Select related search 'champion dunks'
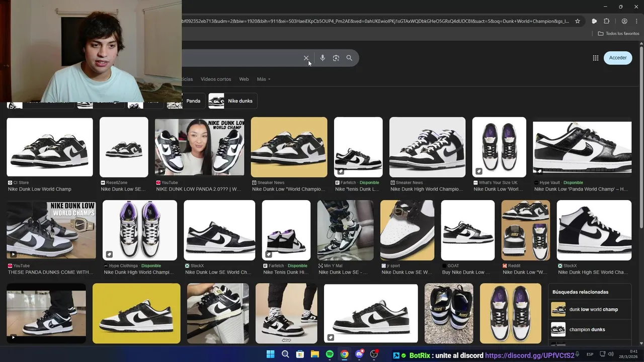This screenshot has width=644, height=362. coord(590,329)
